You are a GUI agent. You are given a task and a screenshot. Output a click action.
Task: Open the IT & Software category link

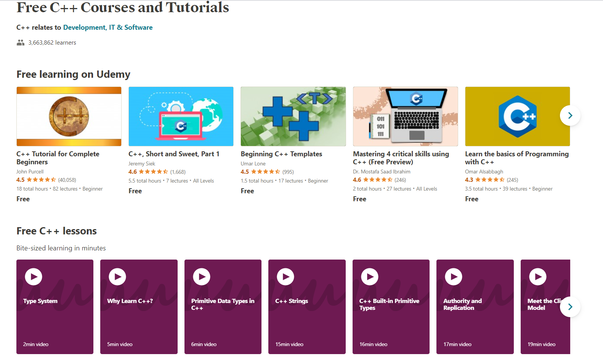(x=131, y=27)
